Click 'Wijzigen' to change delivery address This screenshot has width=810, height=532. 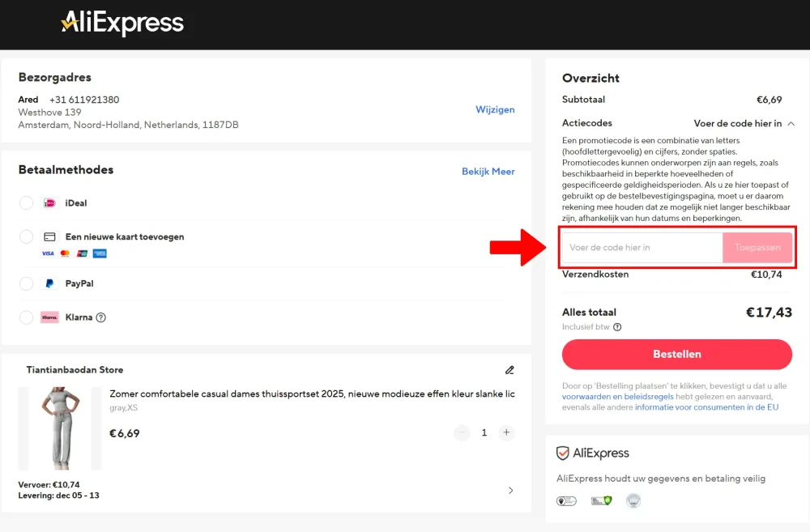(x=495, y=110)
